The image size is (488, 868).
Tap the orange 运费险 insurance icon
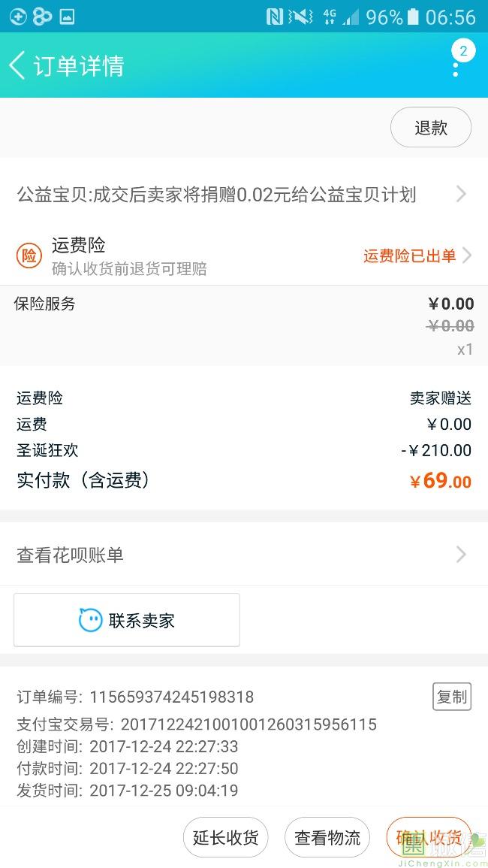pos(29,256)
